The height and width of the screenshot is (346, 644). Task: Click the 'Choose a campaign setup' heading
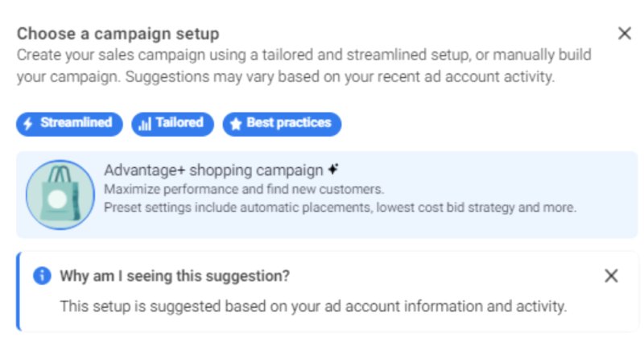118,34
